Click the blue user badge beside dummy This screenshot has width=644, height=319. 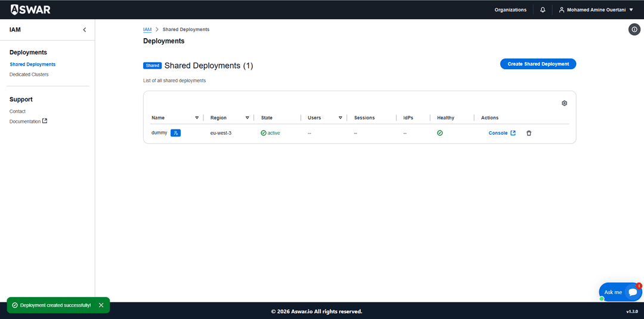[175, 133]
